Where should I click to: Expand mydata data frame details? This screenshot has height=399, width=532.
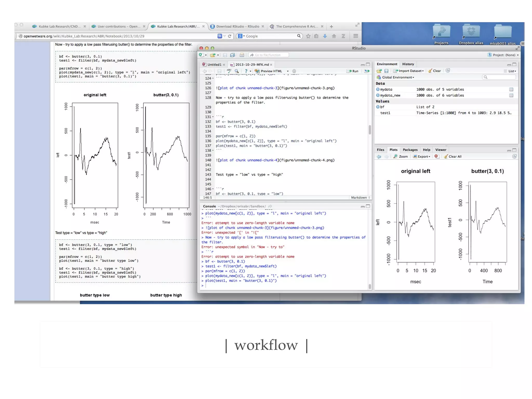tap(378, 89)
